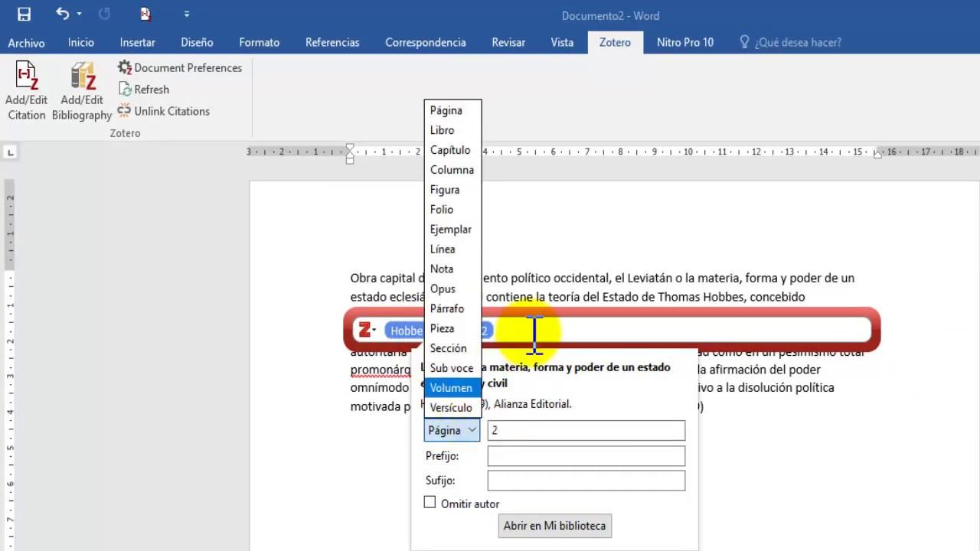The image size is (980, 551).
Task: Select Capítulo from the locator list
Action: [x=450, y=150]
